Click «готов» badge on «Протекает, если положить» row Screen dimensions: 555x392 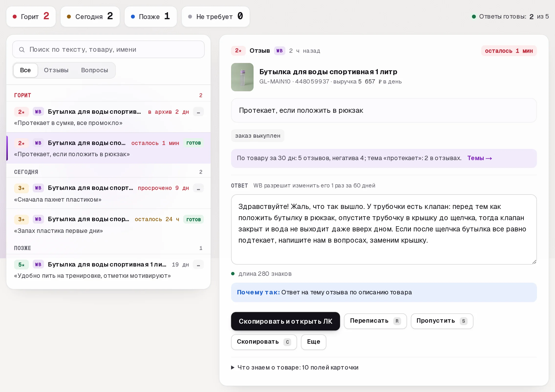193,143
